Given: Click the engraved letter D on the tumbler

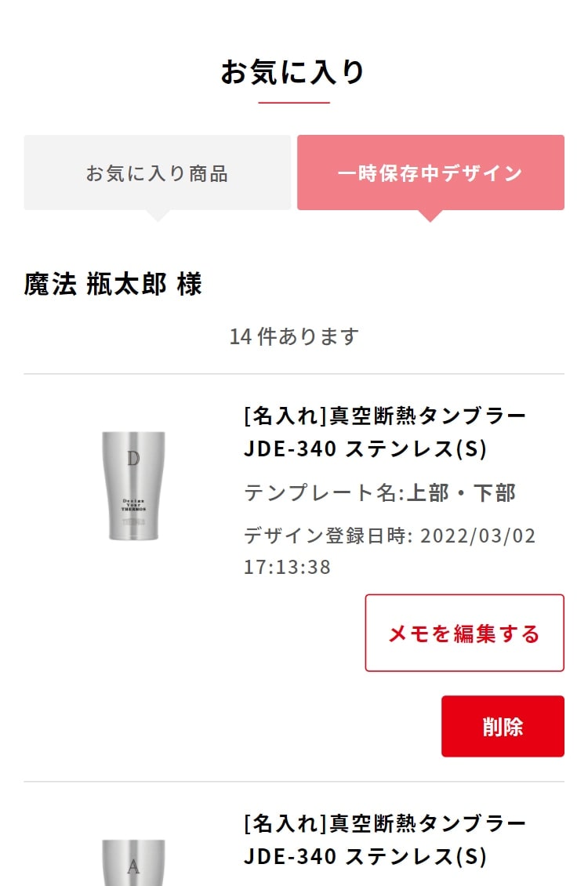Looking at the screenshot, I should click(x=133, y=458).
